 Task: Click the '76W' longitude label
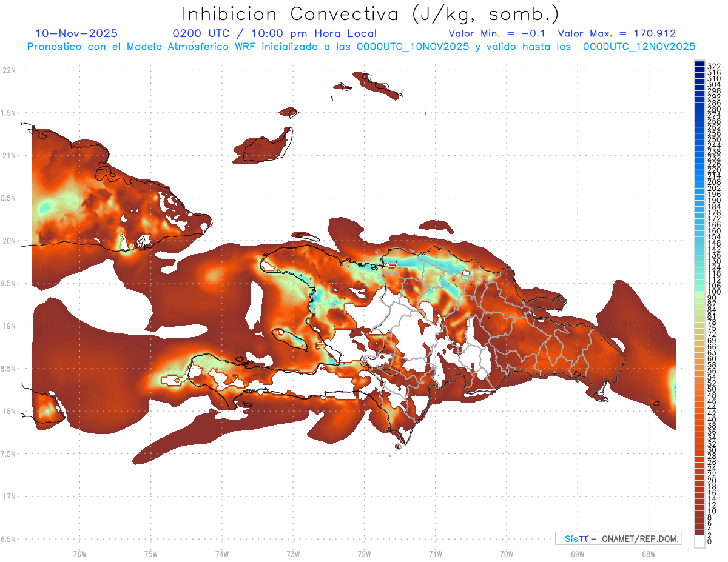click(x=79, y=554)
